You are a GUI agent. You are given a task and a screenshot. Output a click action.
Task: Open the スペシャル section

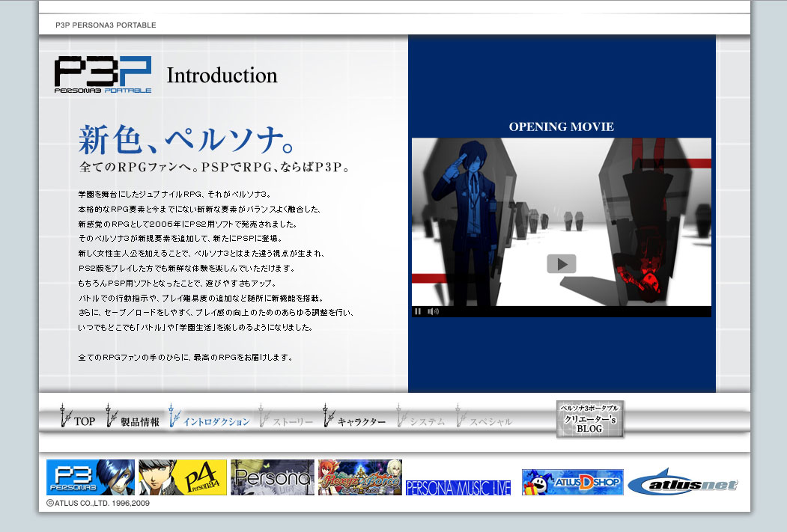484,416
